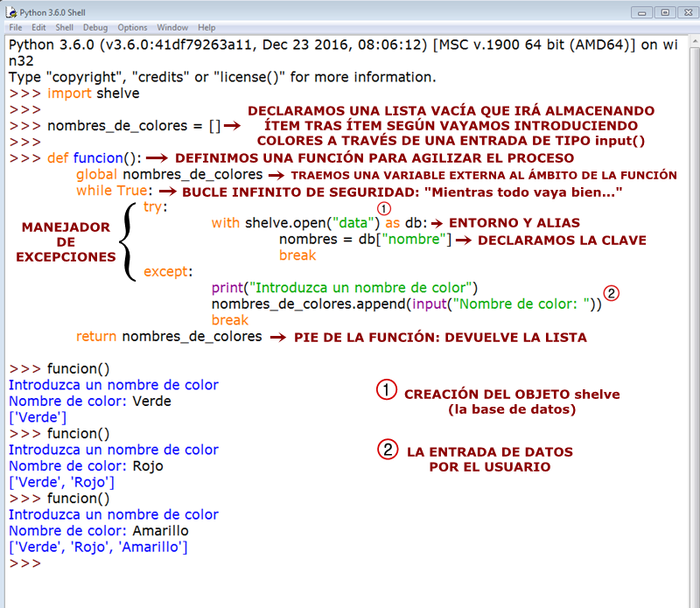Viewport: 700px width, 608px height.
Task: Open the Shell menu
Action: point(66,27)
